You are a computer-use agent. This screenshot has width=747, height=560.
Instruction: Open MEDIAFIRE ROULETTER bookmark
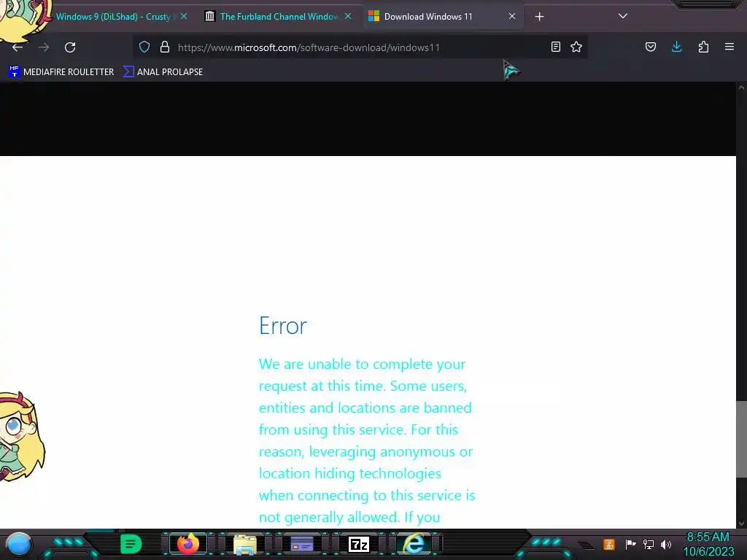61,71
